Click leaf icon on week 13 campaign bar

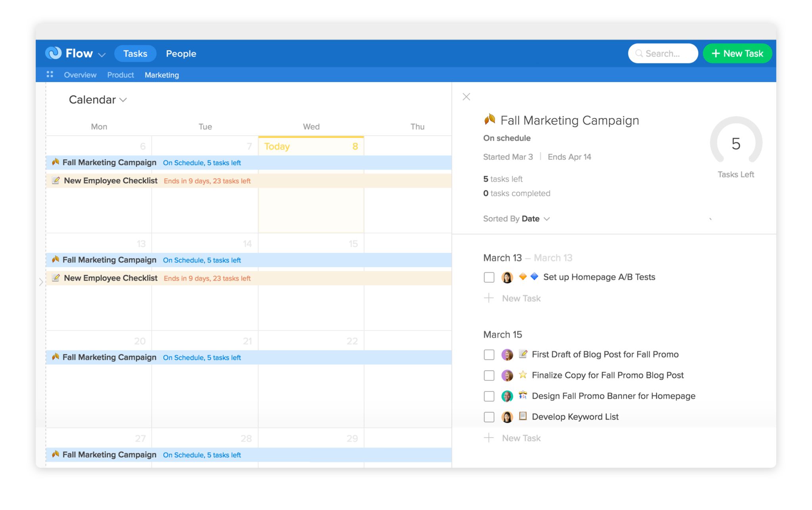(x=56, y=259)
